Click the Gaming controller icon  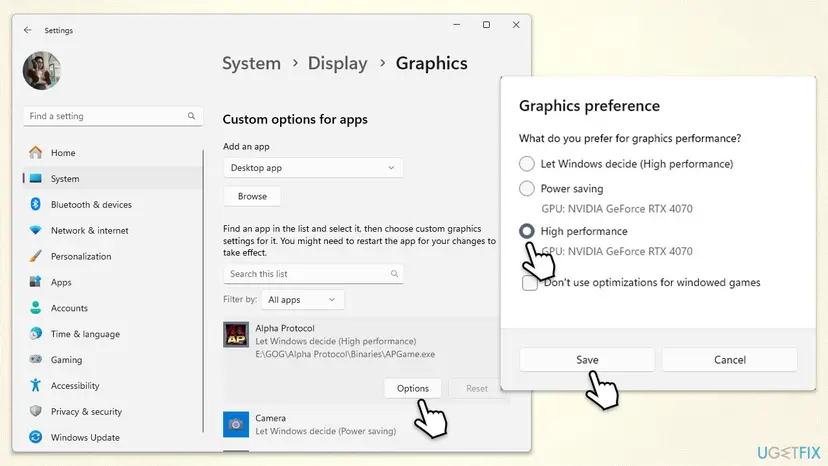click(x=35, y=359)
